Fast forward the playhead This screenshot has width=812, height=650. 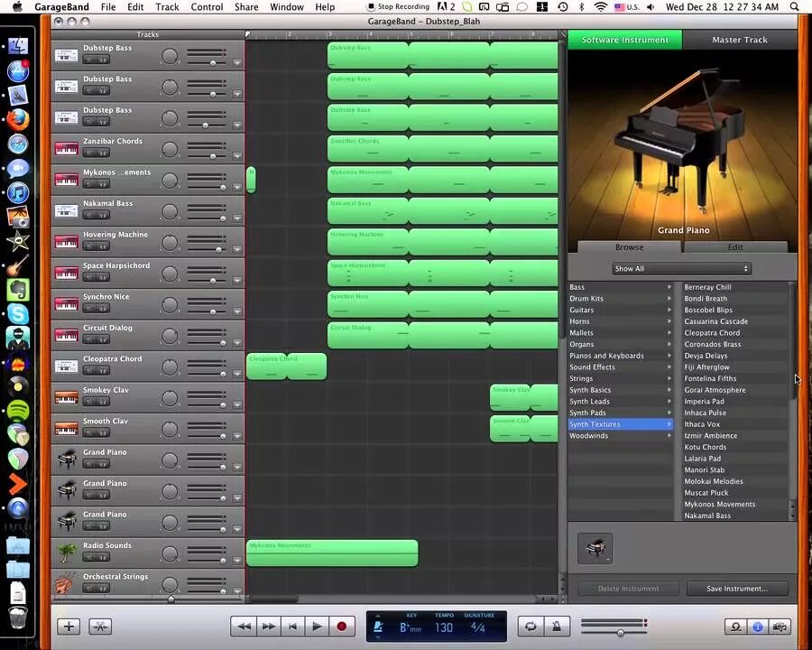(x=268, y=627)
